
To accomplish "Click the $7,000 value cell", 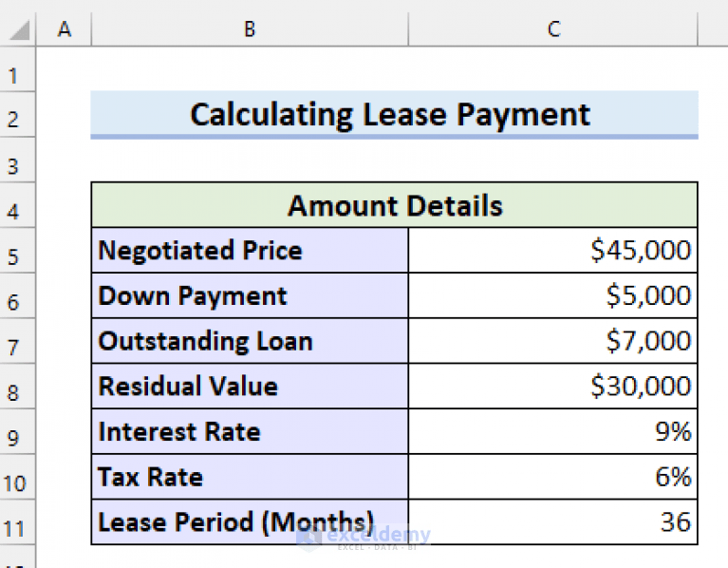I will [x=553, y=340].
